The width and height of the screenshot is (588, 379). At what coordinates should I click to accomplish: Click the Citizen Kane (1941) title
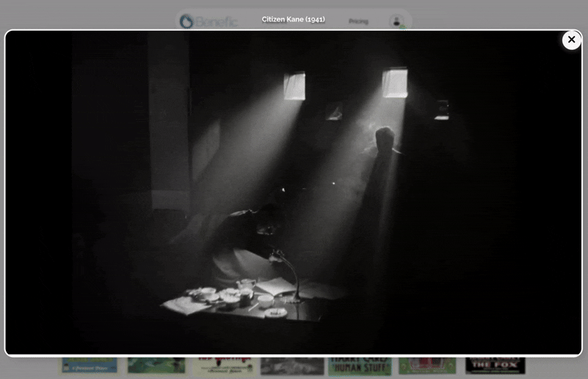point(293,19)
